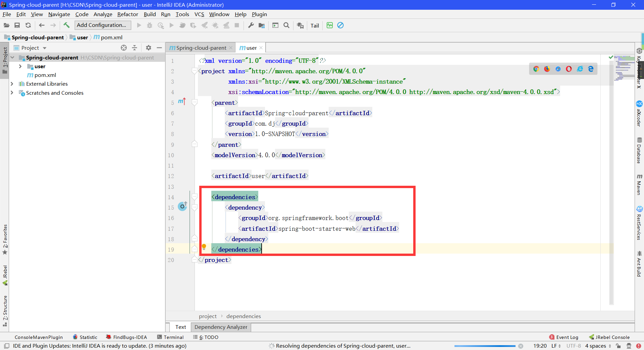Open the FindBugs-IDEA tool window
The width and height of the screenshot is (644, 350).
(126, 337)
